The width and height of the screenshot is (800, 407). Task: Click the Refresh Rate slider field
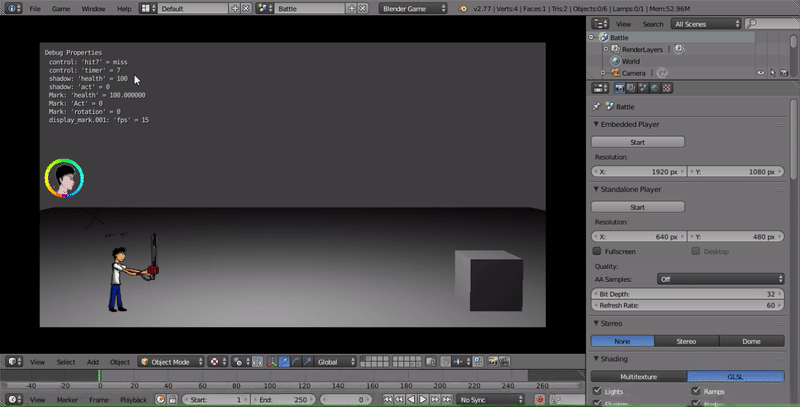point(687,305)
